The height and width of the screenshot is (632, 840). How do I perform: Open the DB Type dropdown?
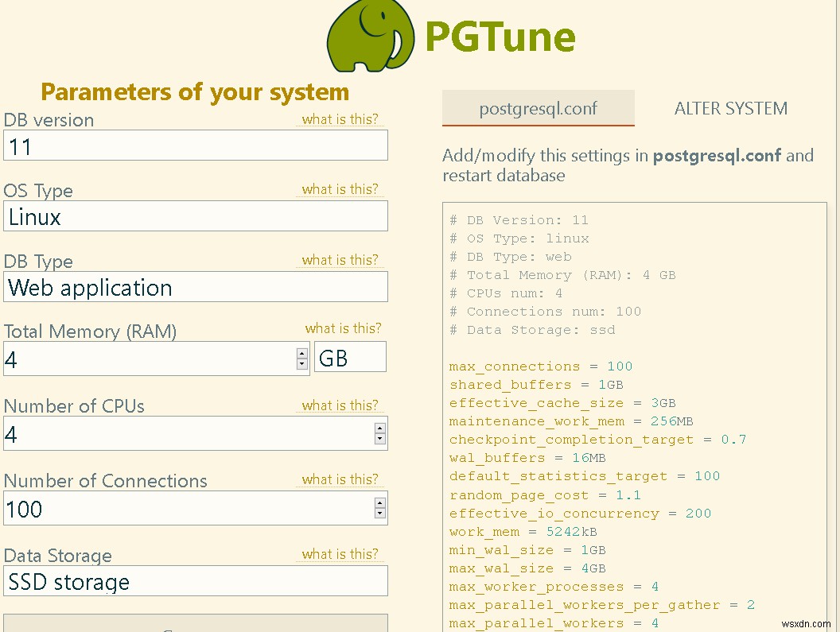coord(196,287)
